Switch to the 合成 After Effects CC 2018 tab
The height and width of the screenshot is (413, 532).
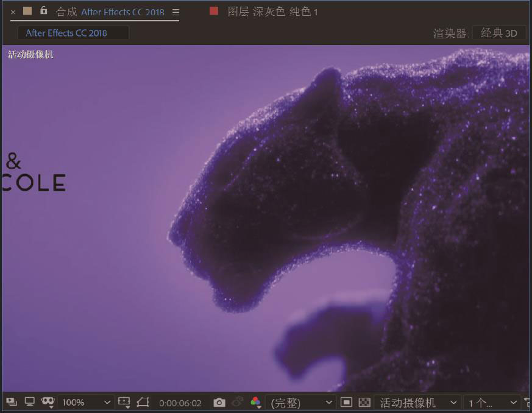point(110,12)
